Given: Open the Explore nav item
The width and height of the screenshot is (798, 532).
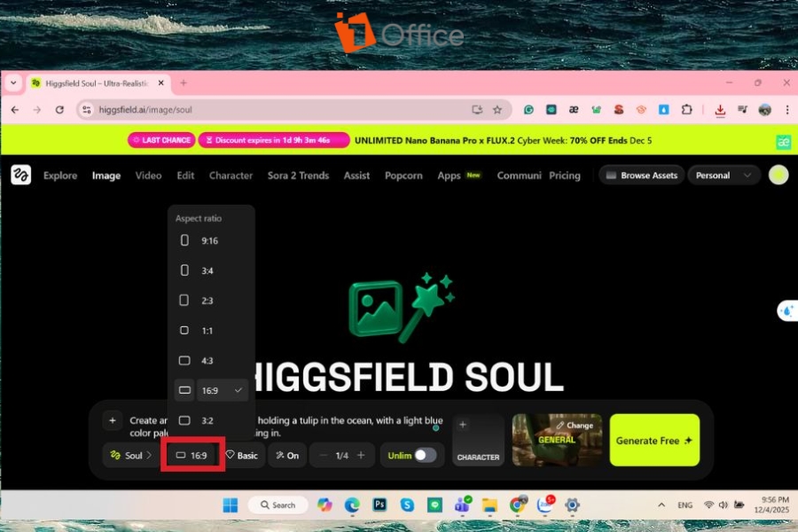Looking at the screenshot, I should (60, 176).
